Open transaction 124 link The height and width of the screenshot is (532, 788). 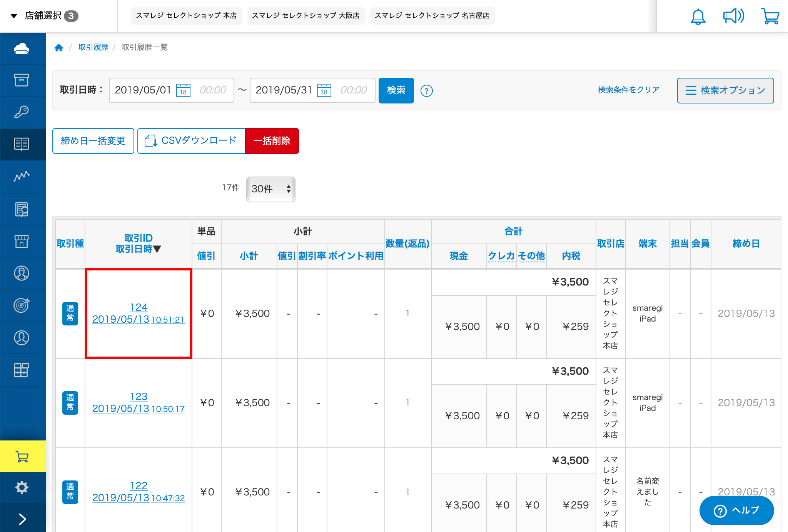(x=139, y=307)
